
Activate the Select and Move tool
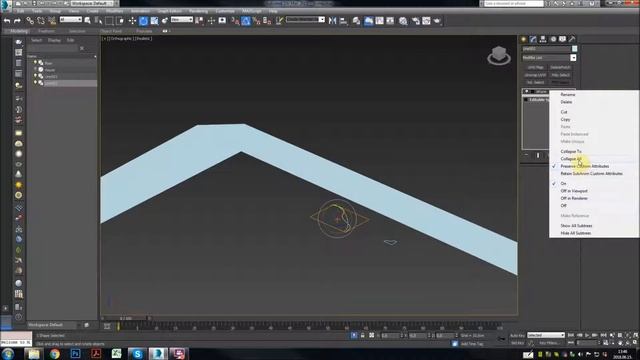pyautogui.click(x=132, y=20)
